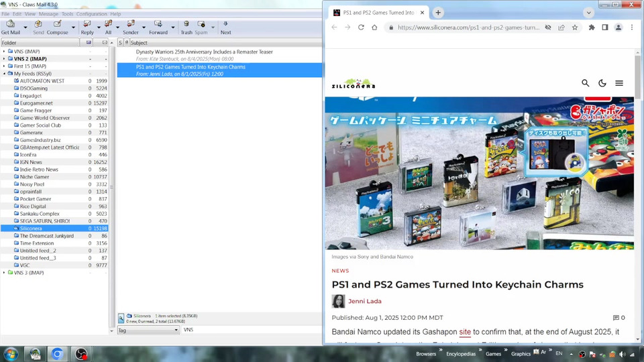Open the Reply All dropdown arrow

pyautogui.click(x=117, y=27)
